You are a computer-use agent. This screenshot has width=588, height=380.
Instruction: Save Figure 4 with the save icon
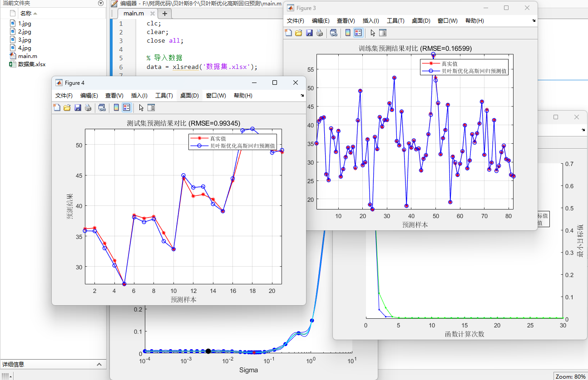click(x=78, y=107)
